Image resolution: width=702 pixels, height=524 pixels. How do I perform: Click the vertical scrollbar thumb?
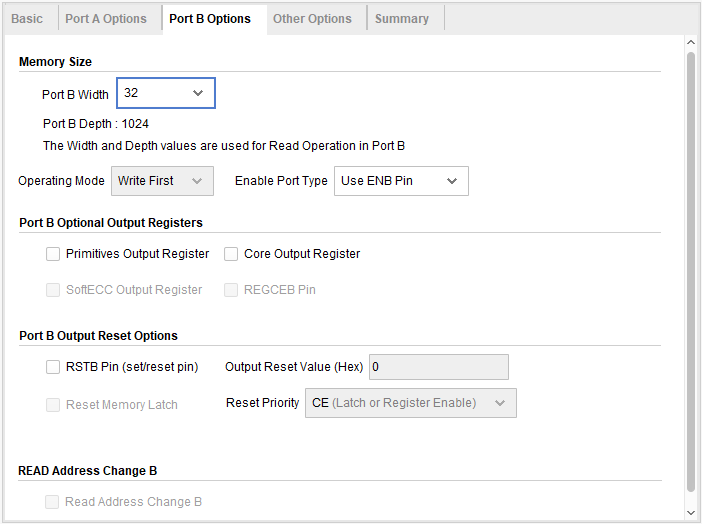[690, 270]
